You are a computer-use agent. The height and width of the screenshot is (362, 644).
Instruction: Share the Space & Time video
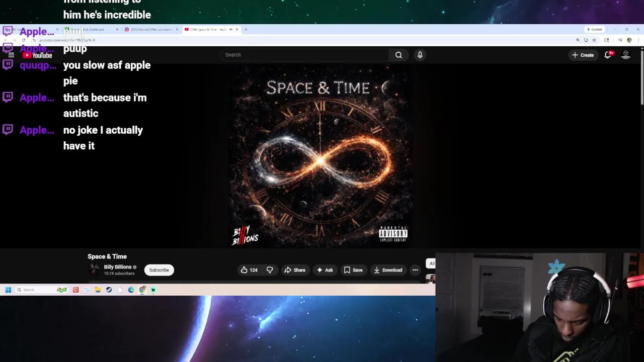(x=295, y=270)
